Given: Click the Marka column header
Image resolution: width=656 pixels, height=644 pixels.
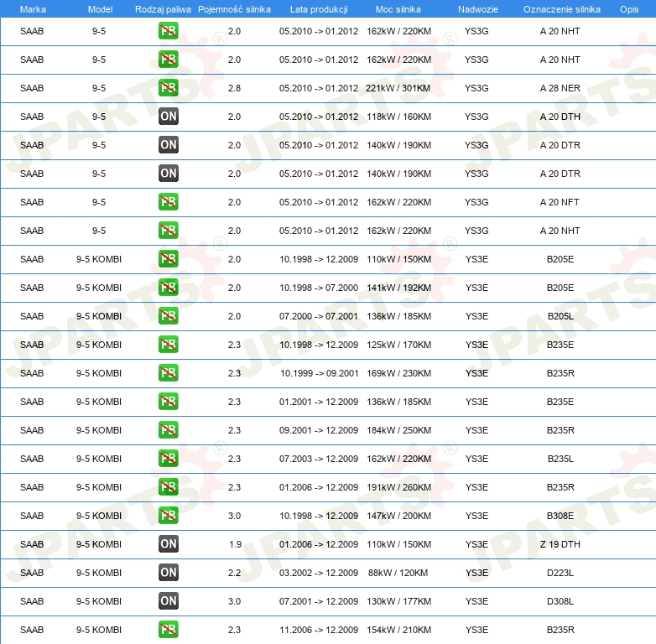Looking at the screenshot, I should tap(33, 9).
